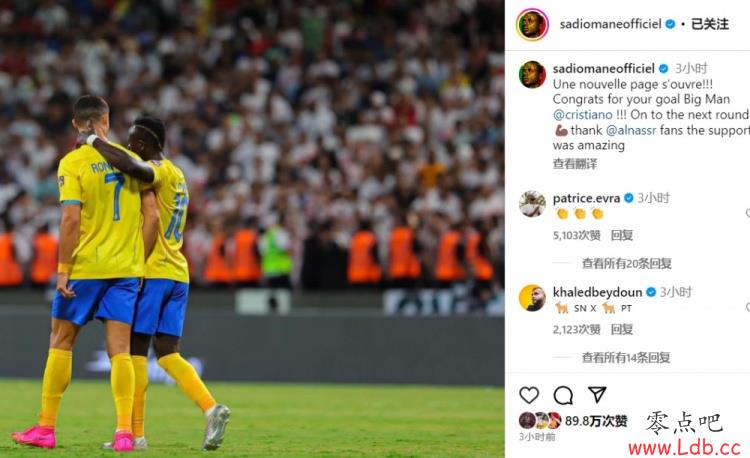
Task: Open the @cristiano mention link
Action: click(583, 115)
